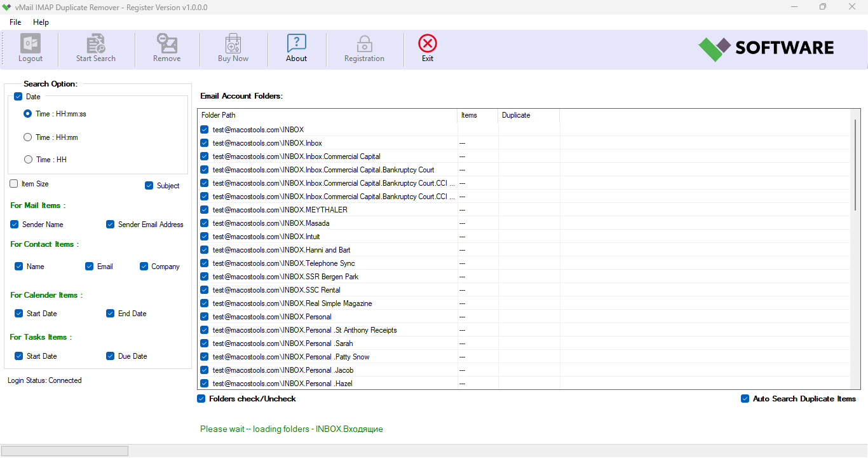Select the INBOX.Hanni and Bart row
Image resolution: width=868 pixels, height=458 pixels.
pos(524,250)
